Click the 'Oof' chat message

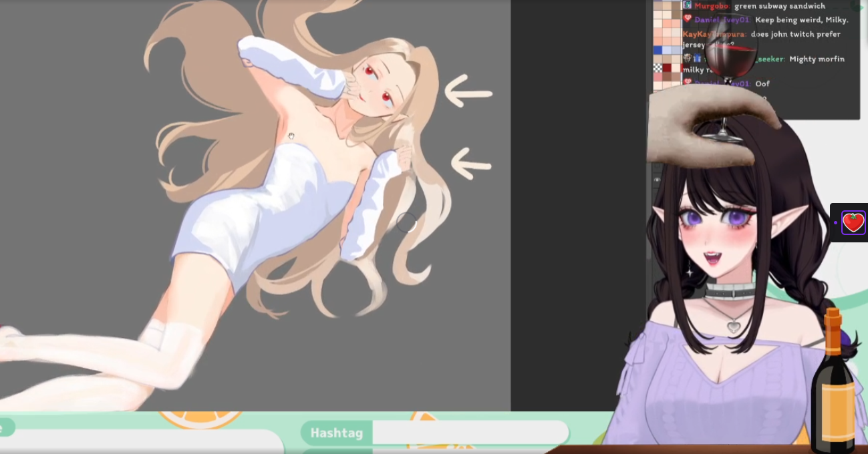[x=762, y=83]
